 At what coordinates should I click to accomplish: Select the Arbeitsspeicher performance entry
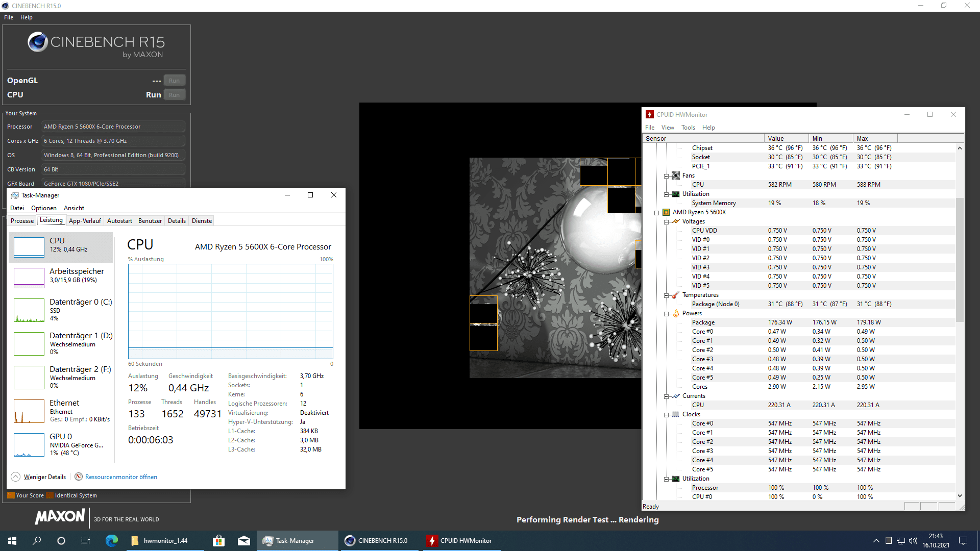[61, 278]
